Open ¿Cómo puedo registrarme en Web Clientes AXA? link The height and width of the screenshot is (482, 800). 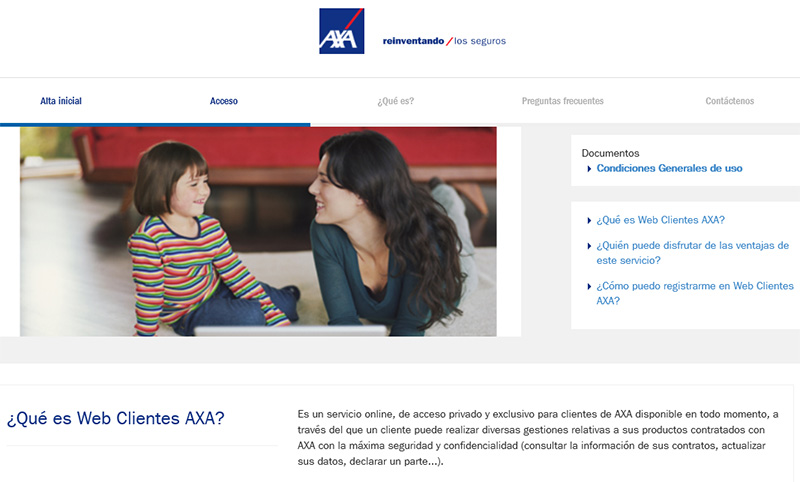(x=695, y=293)
